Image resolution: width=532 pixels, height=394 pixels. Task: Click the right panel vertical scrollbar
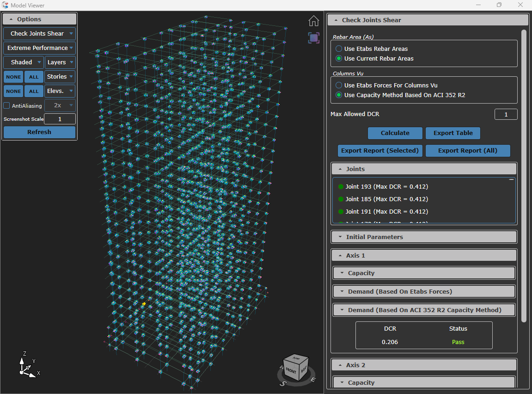click(524, 176)
